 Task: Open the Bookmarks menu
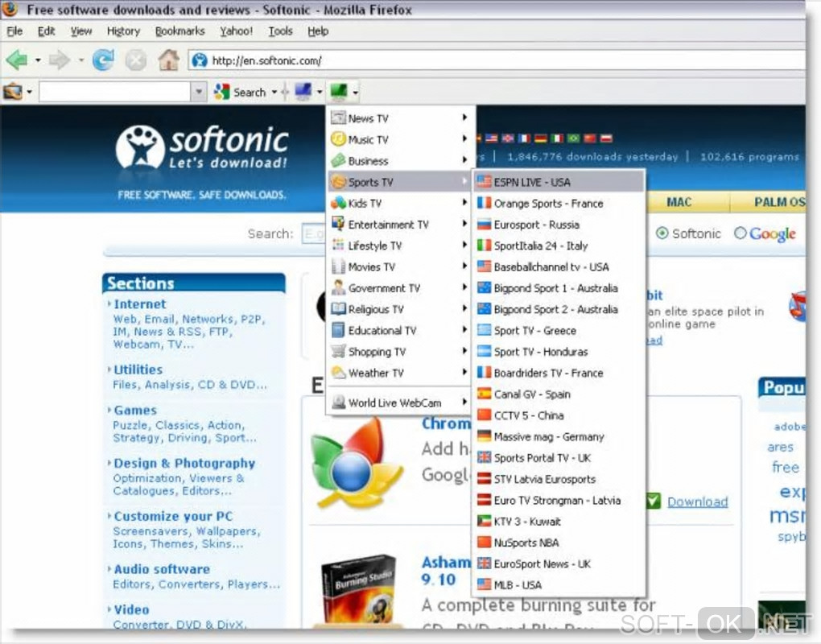(x=179, y=31)
